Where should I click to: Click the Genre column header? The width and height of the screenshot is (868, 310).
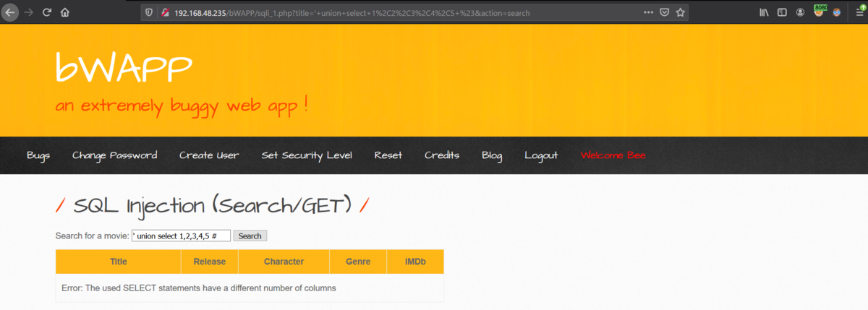358,262
